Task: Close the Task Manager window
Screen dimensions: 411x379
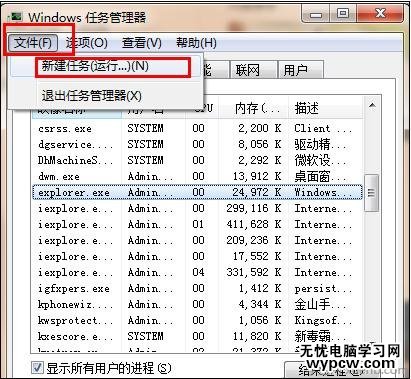Action: pyautogui.click(x=380, y=14)
